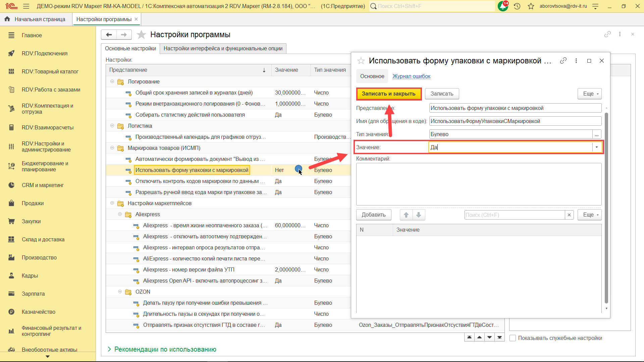
Task: Click back arrow navigation button
Action: pos(109,35)
